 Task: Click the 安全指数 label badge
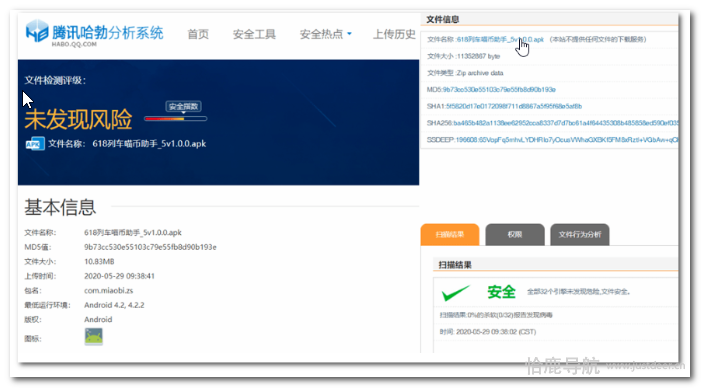coord(183,106)
